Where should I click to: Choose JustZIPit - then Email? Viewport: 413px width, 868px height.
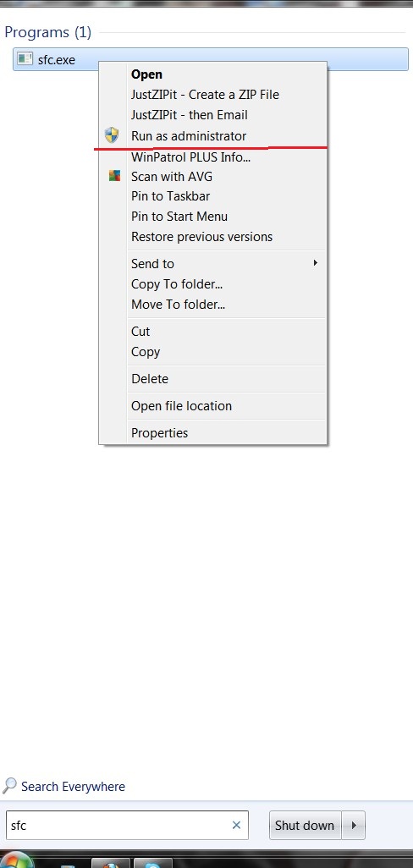(190, 115)
